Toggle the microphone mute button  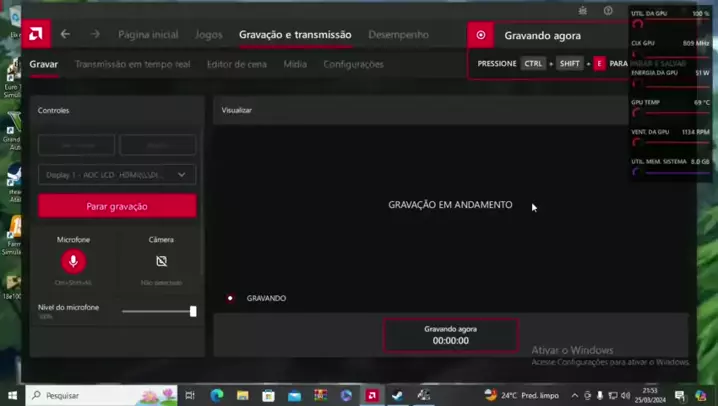coord(73,262)
